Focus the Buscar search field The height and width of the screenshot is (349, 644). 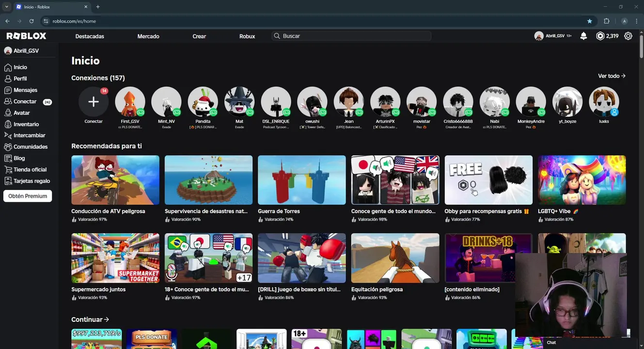[351, 36]
